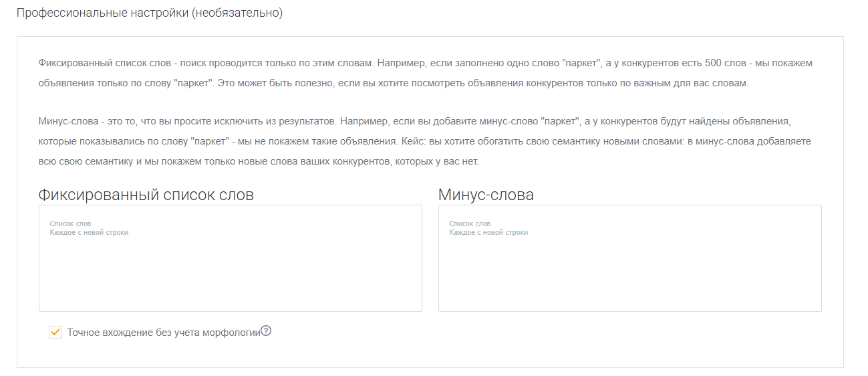Toggle the 'Точное вхождение без учета морфологии' checkbox
This screenshot has height=376, width=868.
[x=55, y=333]
